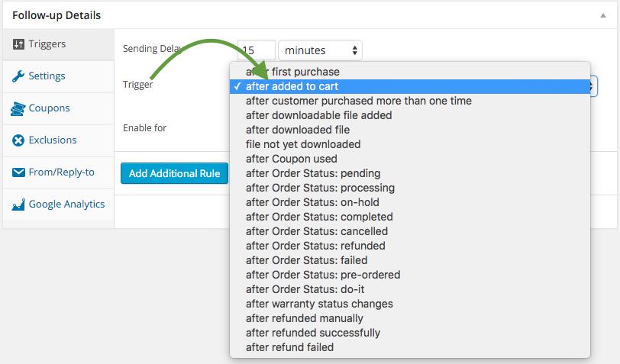This screenshot has height=364, width=620.
Task: Click the Trigger dropdown arrow
Action: tap(593, 86)
